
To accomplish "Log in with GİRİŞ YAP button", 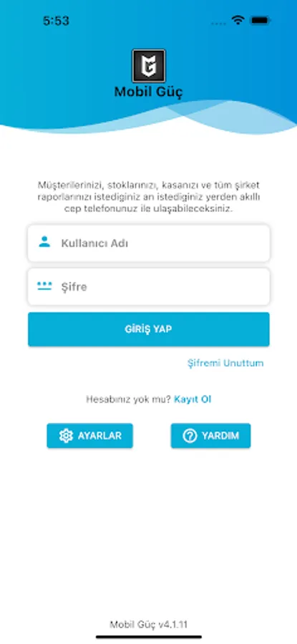I will point(149,329).
